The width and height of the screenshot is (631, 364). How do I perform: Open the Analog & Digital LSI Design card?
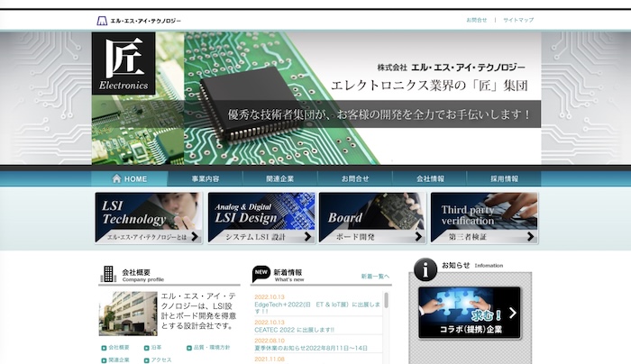261,218
